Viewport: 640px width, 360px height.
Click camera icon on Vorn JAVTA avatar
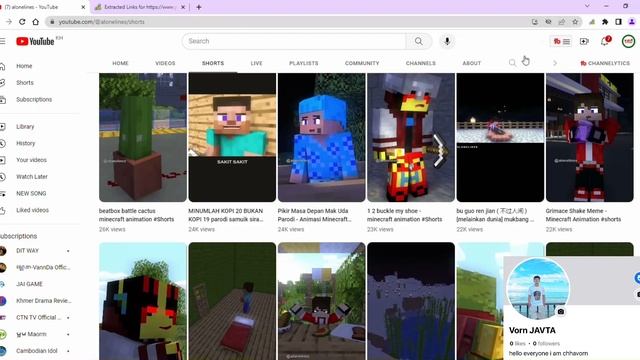(x=561, y=312)
